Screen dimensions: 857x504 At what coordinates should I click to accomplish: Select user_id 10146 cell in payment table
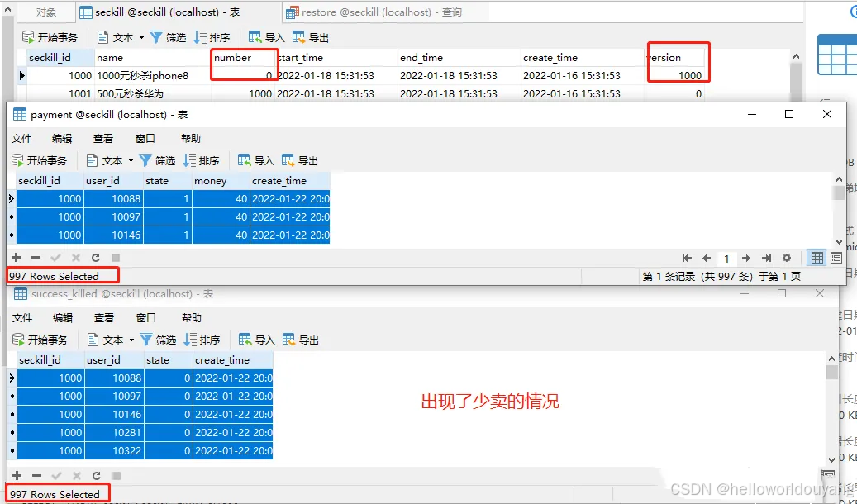112,235
